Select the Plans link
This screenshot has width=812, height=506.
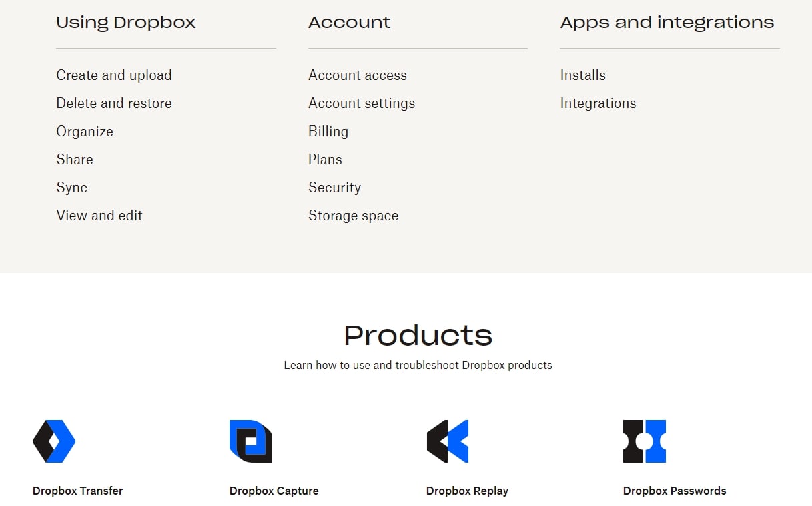click(x=325, y=160)
